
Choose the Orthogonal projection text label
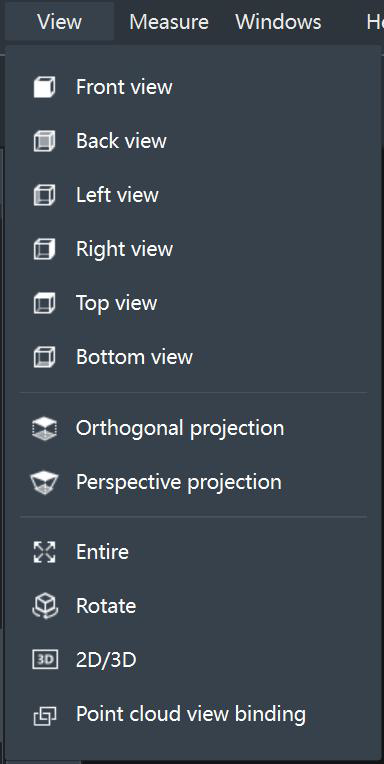coord(180,428)
